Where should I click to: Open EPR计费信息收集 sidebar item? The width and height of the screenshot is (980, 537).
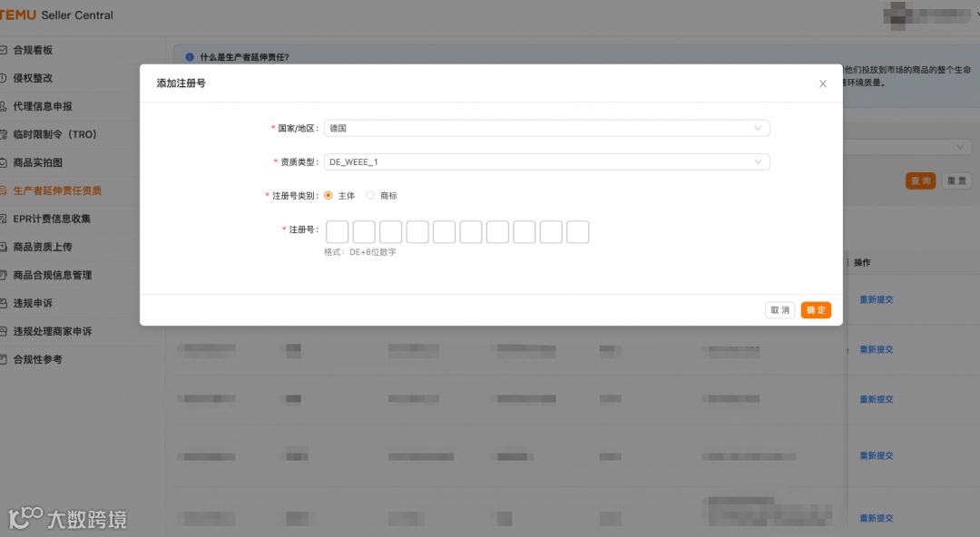click(51, 219)
